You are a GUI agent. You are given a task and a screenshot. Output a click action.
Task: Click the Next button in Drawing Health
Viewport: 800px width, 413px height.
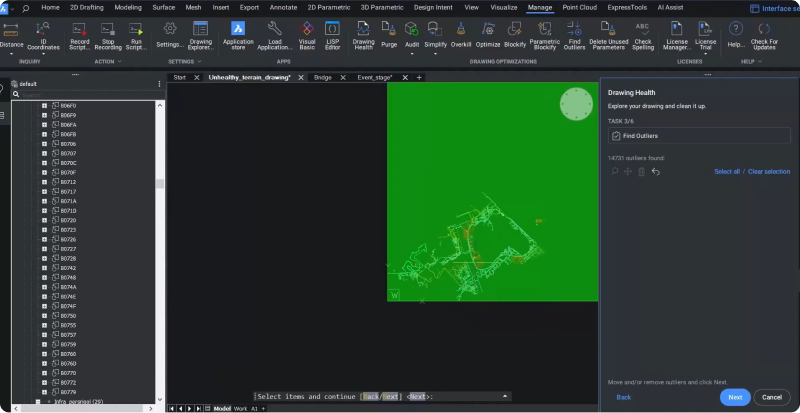(x=734, y=397)
